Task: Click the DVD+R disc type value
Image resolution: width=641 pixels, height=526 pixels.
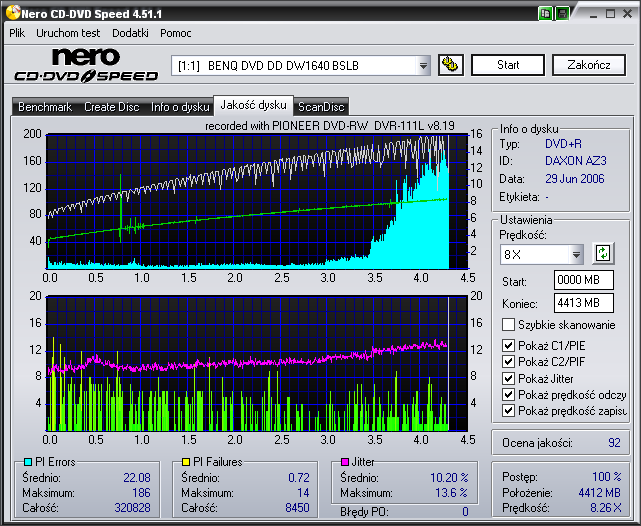Action: click(563, 144)
